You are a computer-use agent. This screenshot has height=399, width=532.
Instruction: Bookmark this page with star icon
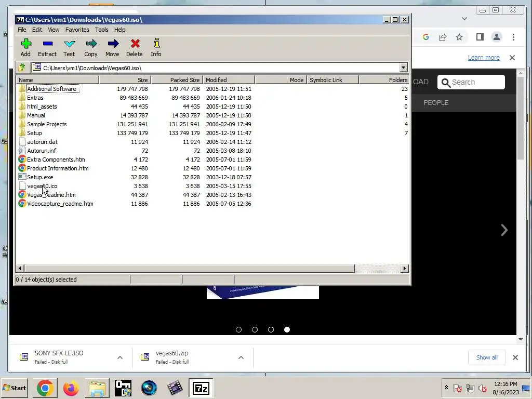459,37
